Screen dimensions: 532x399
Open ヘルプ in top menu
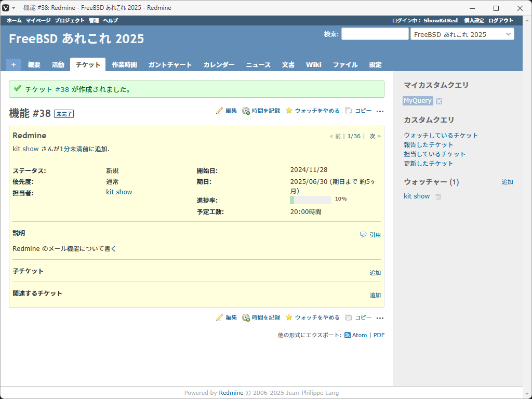point(111,20)
